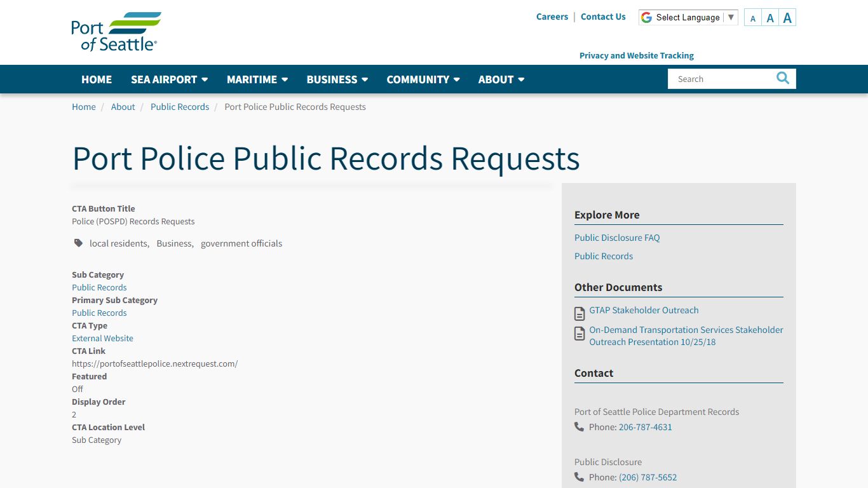This screenshot has height=488, width=868.
Task: Click the document icon beside GTAP Stakeholder Outreach
Action: click(x=580, y=313)
